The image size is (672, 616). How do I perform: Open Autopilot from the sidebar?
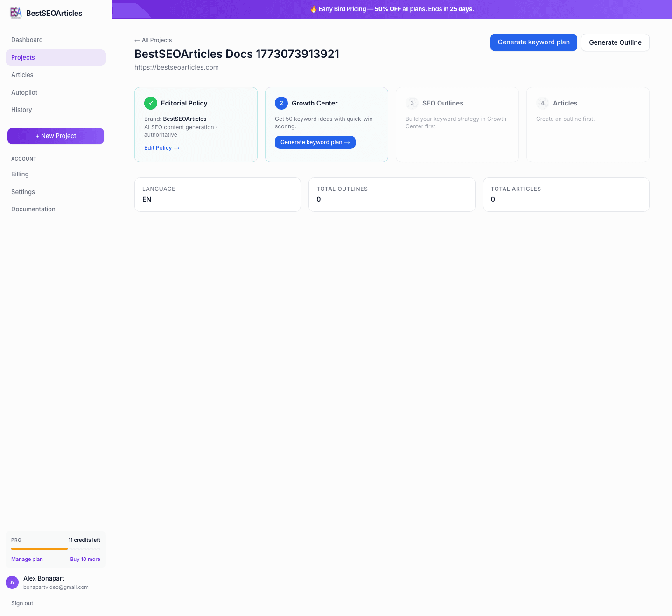point(24,92)
